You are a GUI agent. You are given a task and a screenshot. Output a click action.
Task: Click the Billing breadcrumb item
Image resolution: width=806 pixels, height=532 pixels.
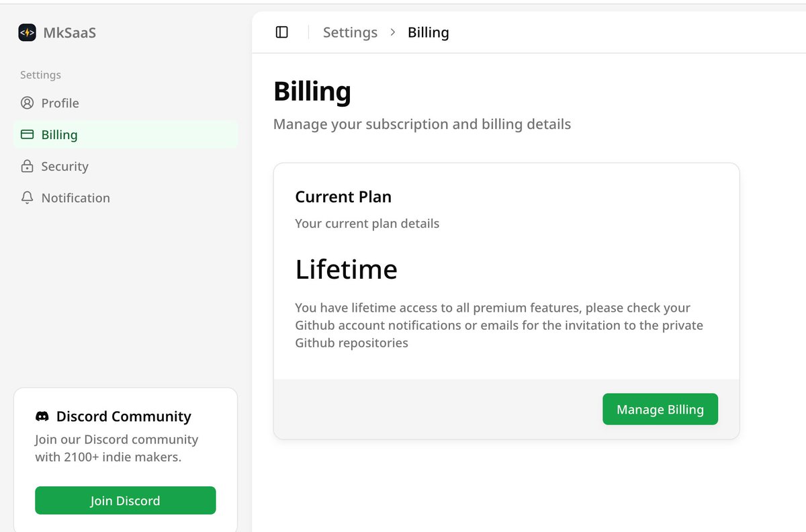point(429,32)
